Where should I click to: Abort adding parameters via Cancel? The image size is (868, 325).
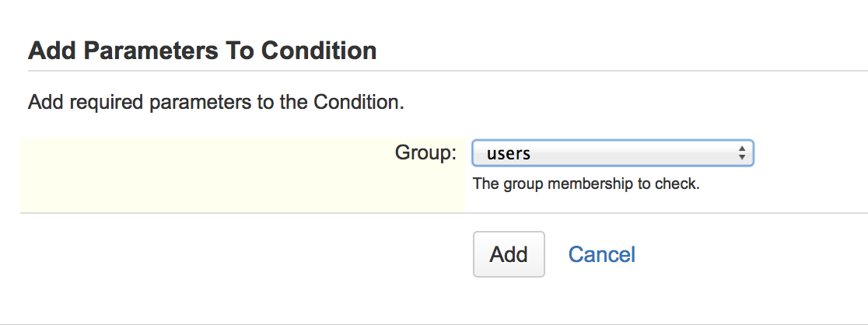click(601, 254)
